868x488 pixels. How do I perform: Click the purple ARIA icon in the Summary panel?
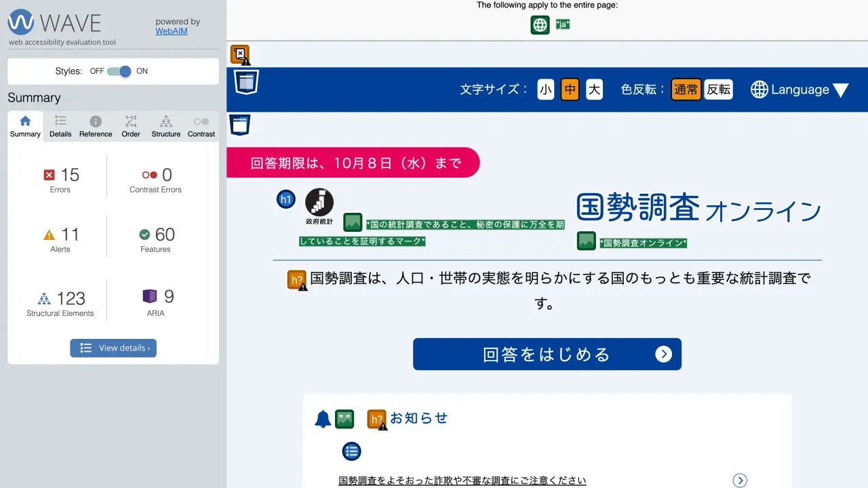[x=151, y=296]
